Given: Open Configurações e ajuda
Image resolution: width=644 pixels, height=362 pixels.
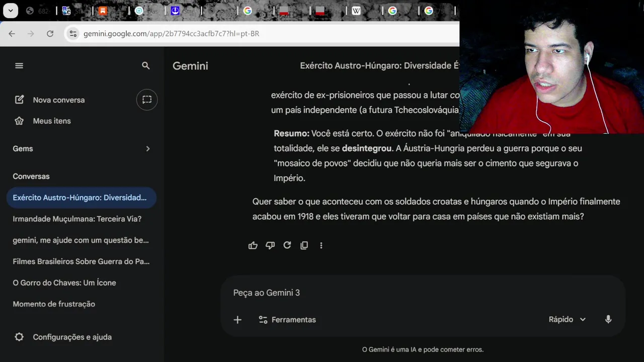Looking at the screenshot, I should click(x=63, y=337).
